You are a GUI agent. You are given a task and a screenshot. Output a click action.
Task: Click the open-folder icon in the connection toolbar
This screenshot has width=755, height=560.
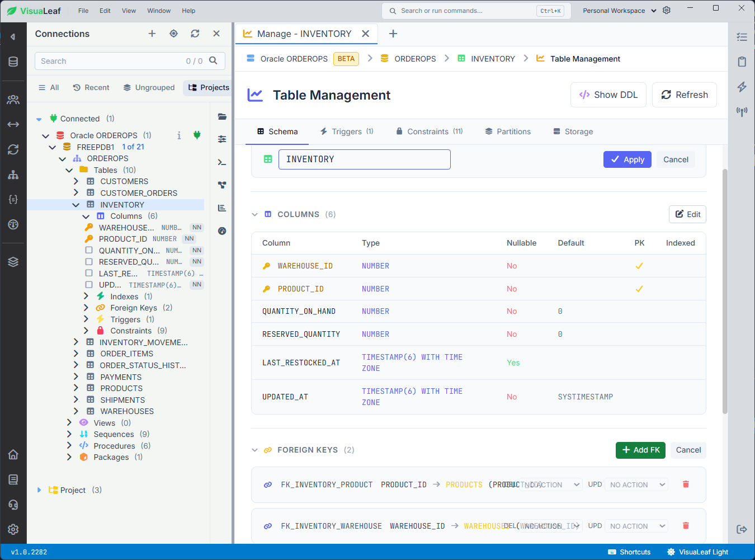[222, 116]
